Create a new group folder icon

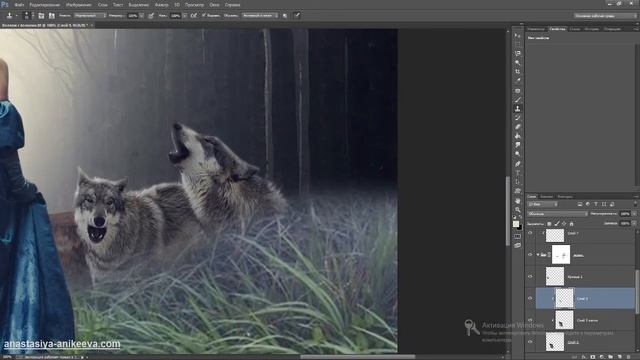[611, 357]
